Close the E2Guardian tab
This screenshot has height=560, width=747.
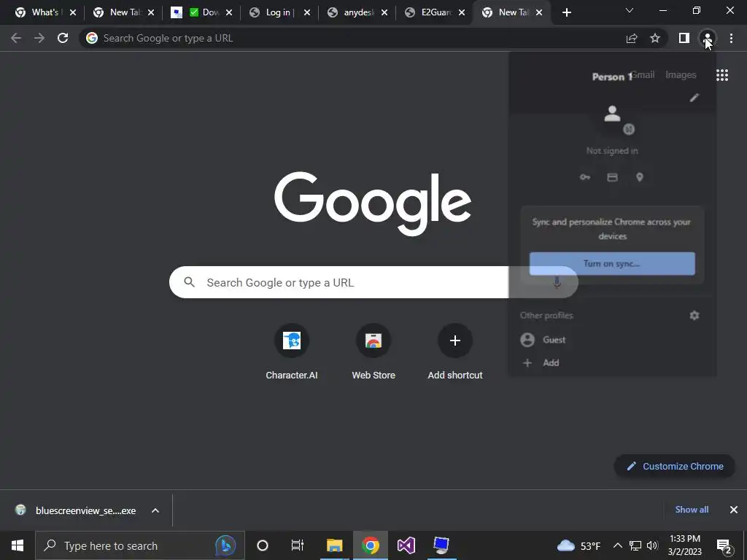tap(462, 13)
